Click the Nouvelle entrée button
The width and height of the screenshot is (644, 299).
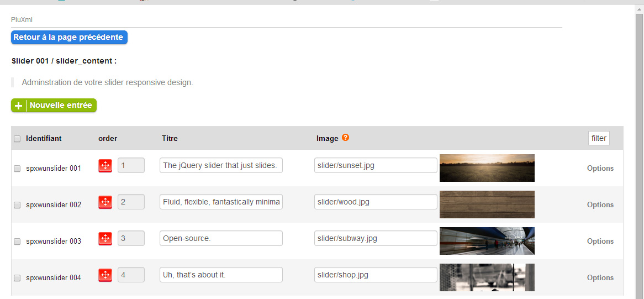click(x=54, y=106)
